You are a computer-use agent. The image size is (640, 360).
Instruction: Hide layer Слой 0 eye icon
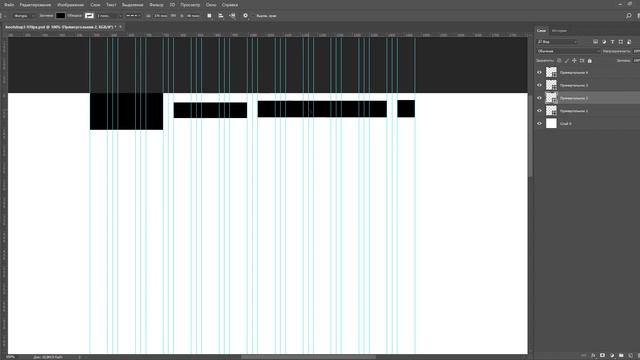click(x=539, y=123)
